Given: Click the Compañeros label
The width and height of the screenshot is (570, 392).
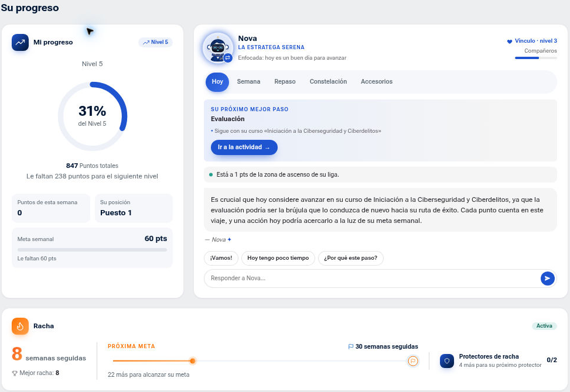Looking at the screenshot, I should pyautogui.click(x=541, y=51).
